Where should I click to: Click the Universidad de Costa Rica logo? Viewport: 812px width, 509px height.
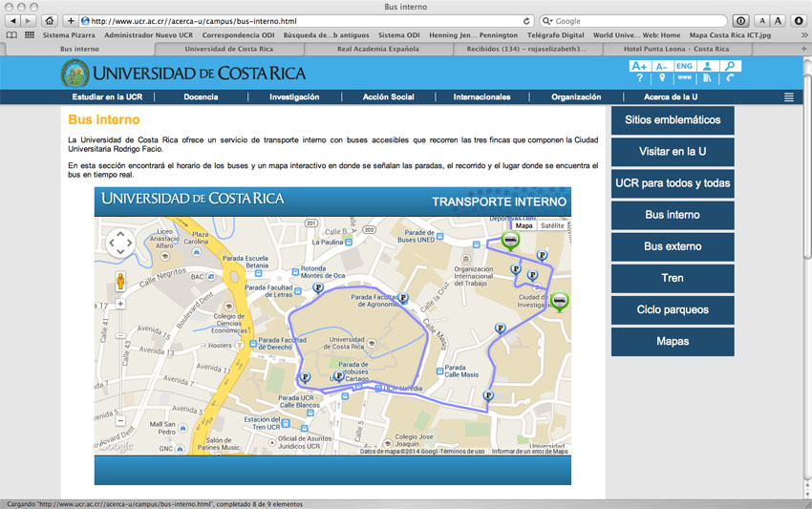(x=183, y=73)
